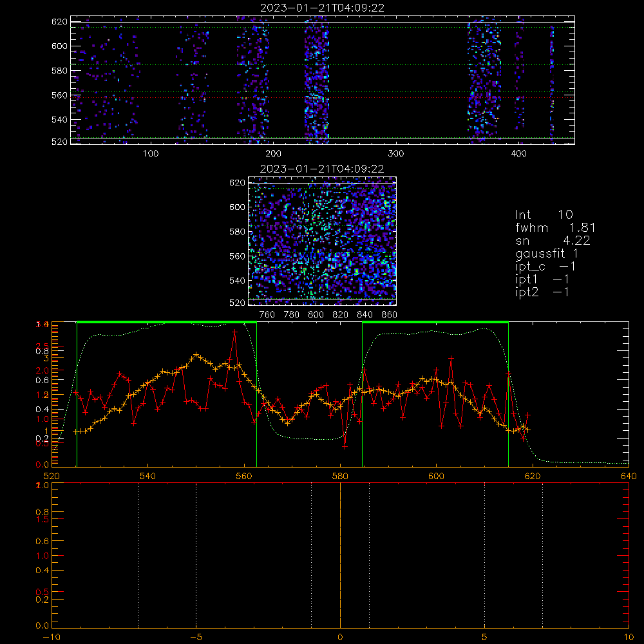Image resolution: width=644 pixels, height=644 pixels.
Task: Click the dotted vertical line at -7 in bottom plot
Action: click(x=138, y=554)
